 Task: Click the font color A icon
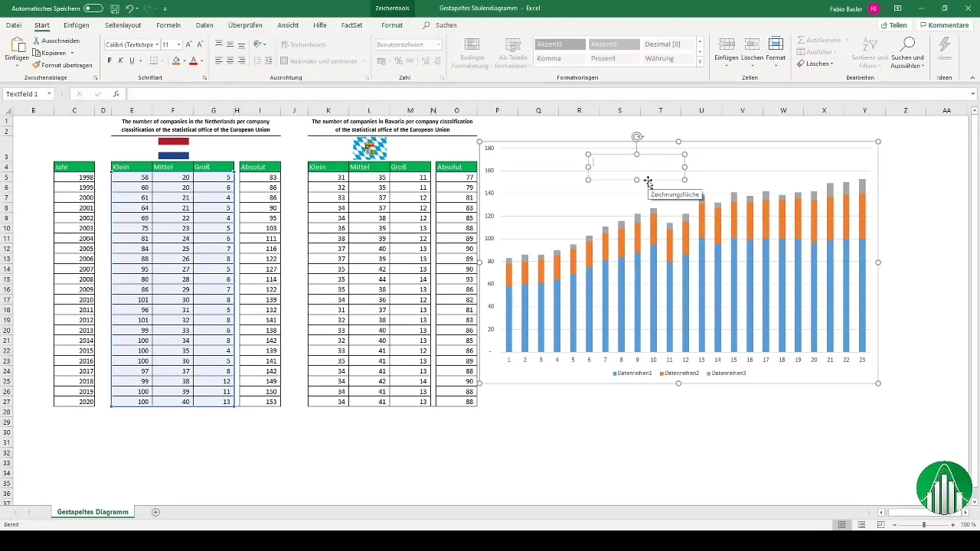[193, 60]
